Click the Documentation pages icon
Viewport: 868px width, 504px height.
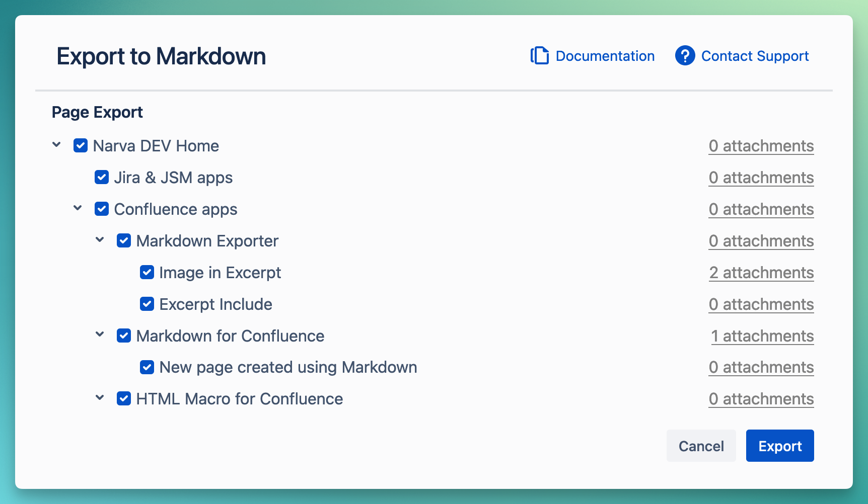540,56
